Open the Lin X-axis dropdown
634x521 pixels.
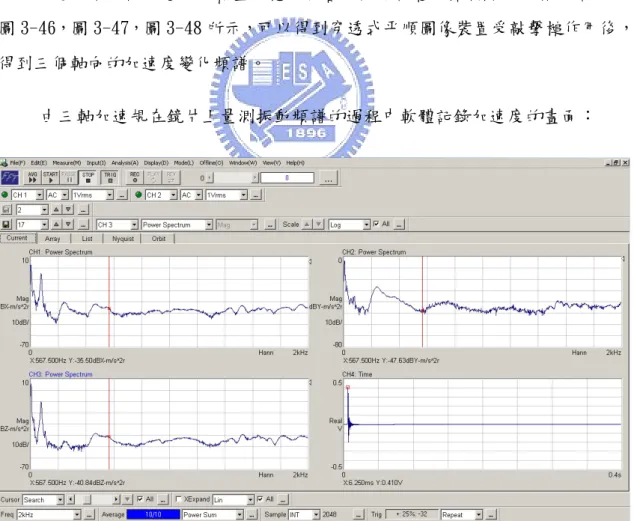[x=251, y=500]
